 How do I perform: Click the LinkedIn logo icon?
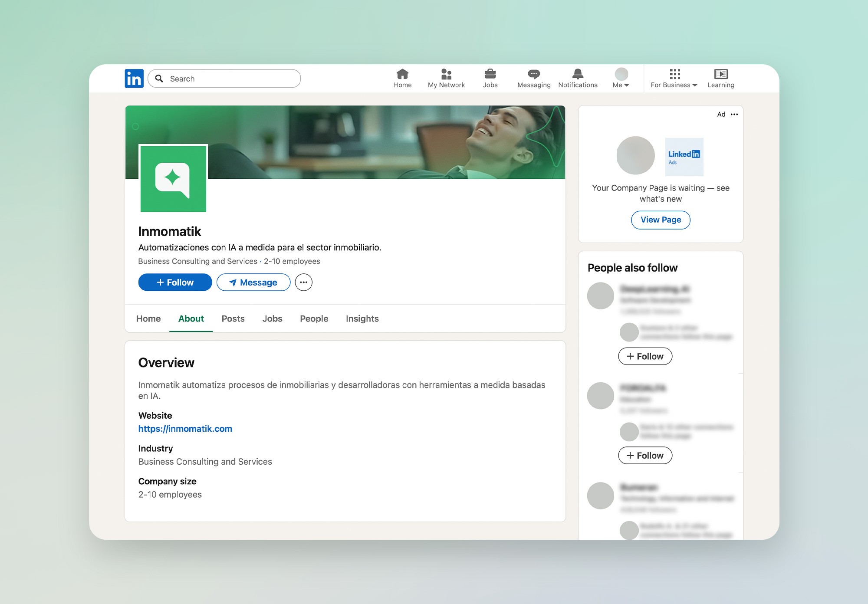[x=134, y=79]
